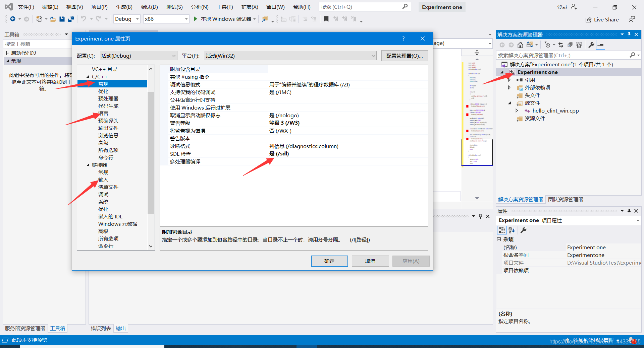Viewport: 644px width, 348px height.
Task: Open the 调试(D) menu
Action: (149, 7)
